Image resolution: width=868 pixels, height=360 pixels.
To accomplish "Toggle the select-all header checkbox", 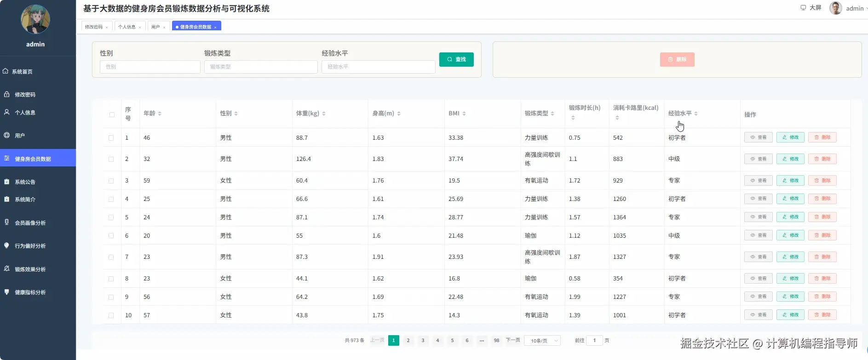I will click(x=112, y=114).
